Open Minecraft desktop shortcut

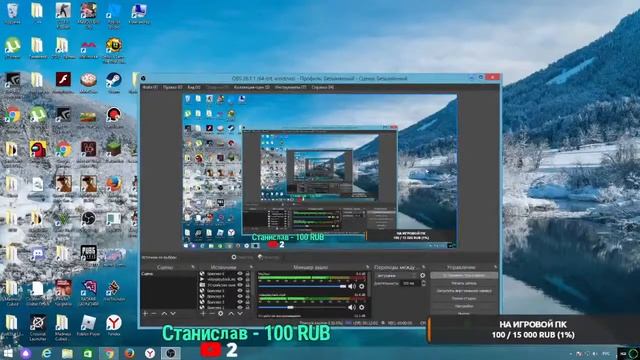coord(113,152)
